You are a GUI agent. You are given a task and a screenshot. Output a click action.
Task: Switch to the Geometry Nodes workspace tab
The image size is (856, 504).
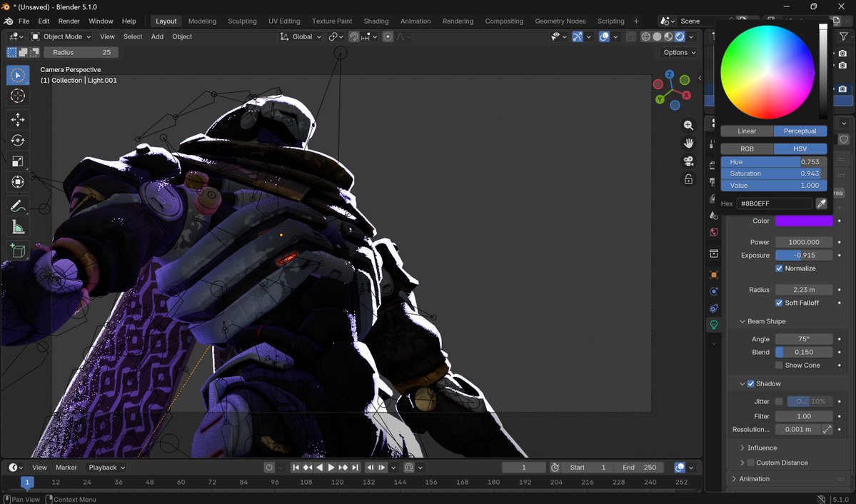(560, 21)
